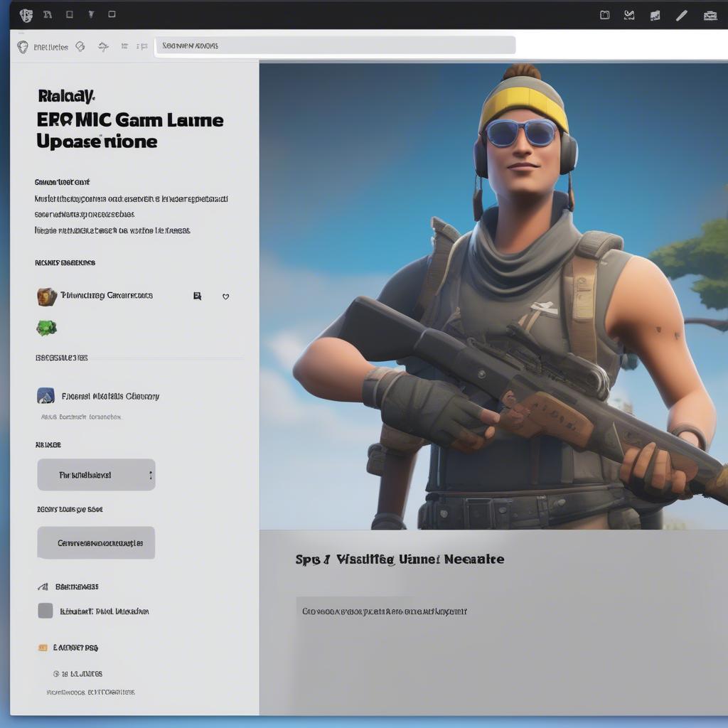Image resolution: width=728 pixels, height=728 pixels.
Task: Focus the Soonien search field
Action: [x=336, y=45]
